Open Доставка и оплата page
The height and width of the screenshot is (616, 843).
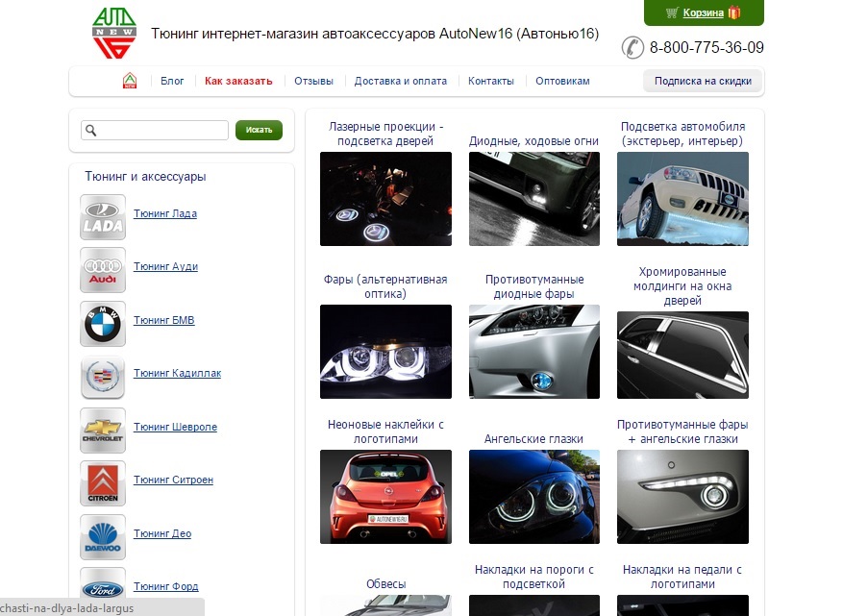point(401,81)
